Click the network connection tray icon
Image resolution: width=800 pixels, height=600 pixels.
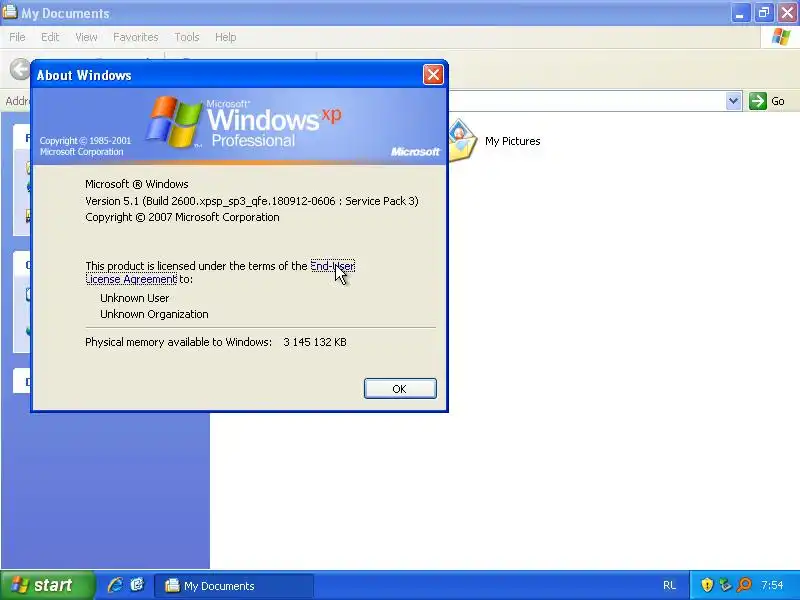coord(725,585)
